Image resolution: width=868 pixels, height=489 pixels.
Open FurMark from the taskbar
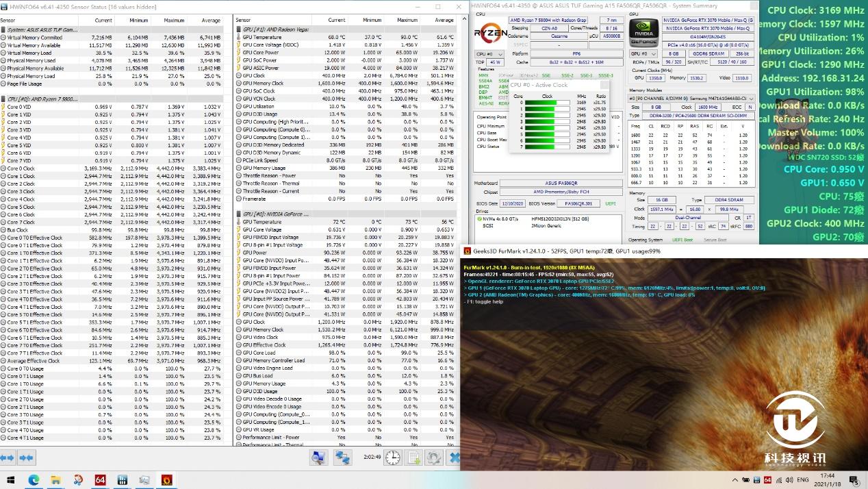click(x=166, y=480)
